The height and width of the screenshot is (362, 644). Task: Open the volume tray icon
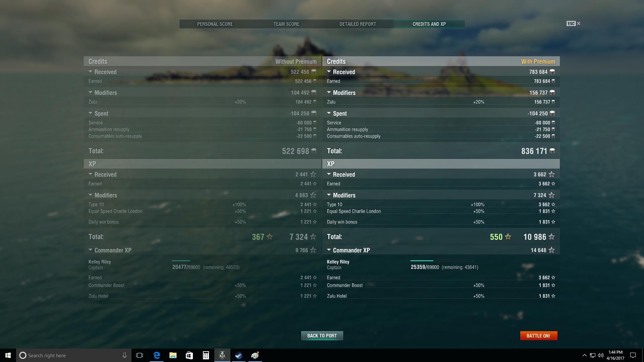(601, 355)
